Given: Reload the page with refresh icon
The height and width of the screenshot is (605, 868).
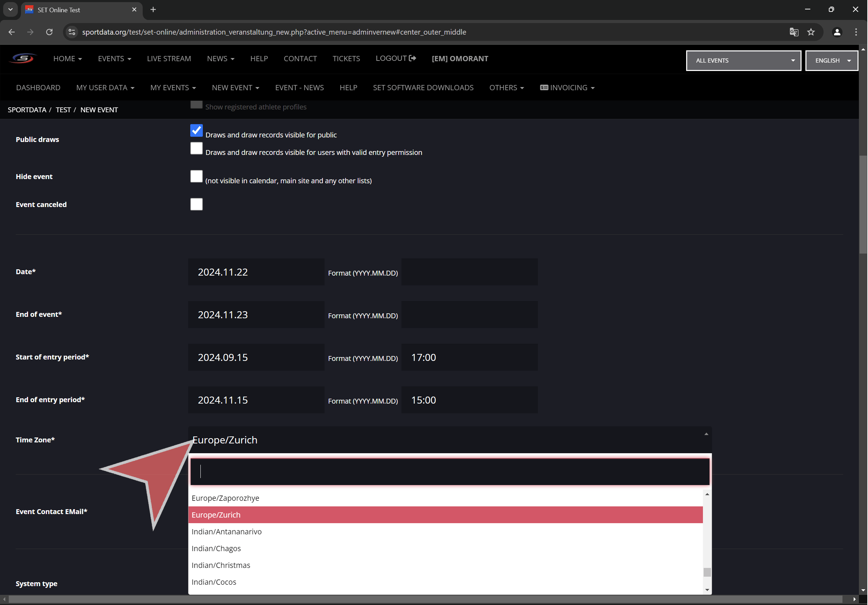Looking at the screenshot, I should [49, 32].
